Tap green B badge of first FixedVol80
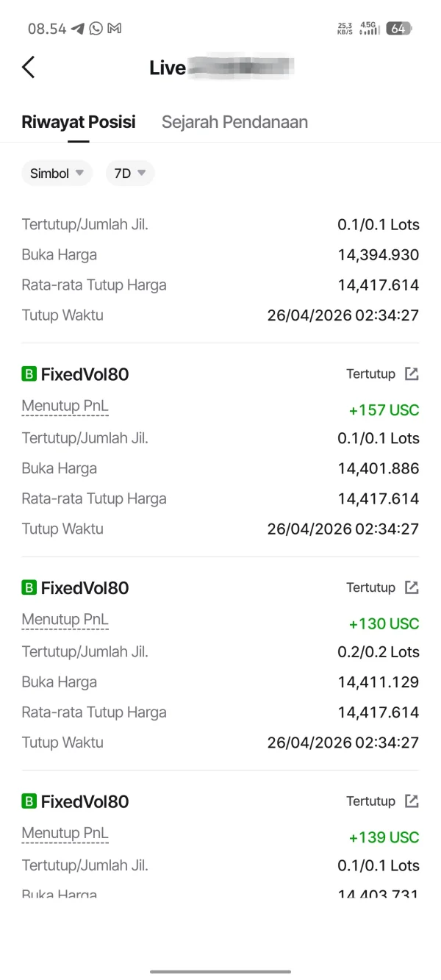The height and width of the screenshot is (980, 441). (29, 374)
